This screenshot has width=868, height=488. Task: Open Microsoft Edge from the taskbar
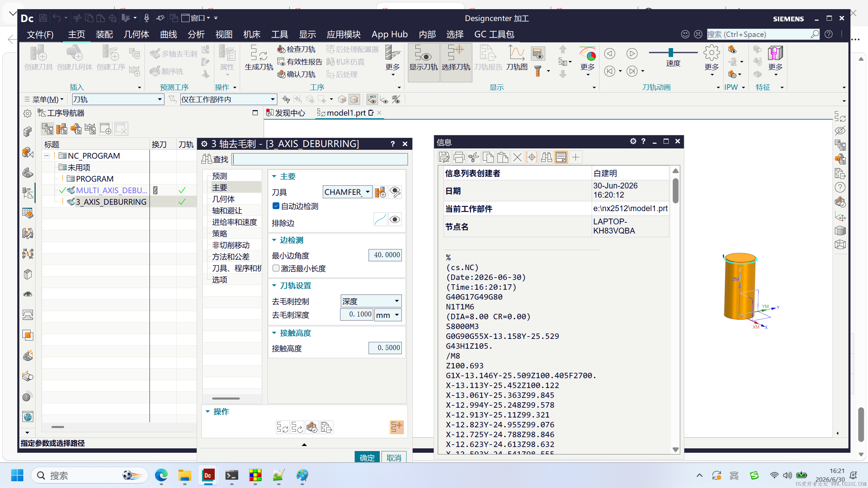click(161, 475)
